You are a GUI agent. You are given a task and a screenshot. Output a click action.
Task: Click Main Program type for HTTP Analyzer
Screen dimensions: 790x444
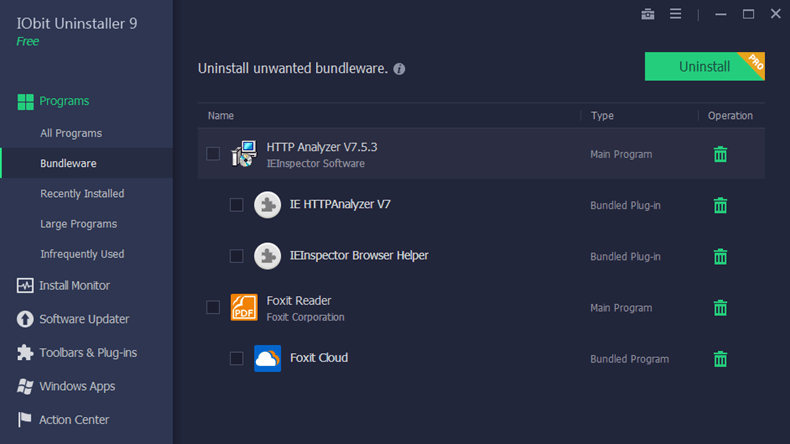point(621,155)
